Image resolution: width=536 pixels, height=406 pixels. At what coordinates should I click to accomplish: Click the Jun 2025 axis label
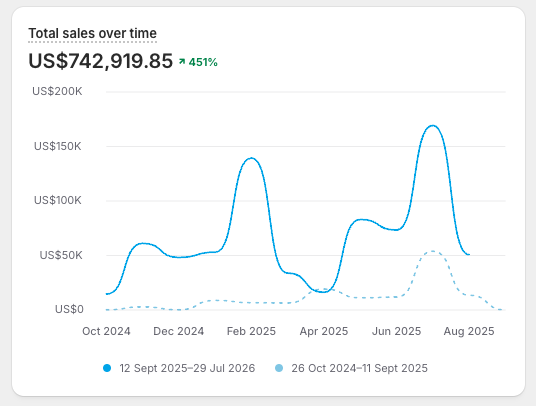tap(396, 331)
